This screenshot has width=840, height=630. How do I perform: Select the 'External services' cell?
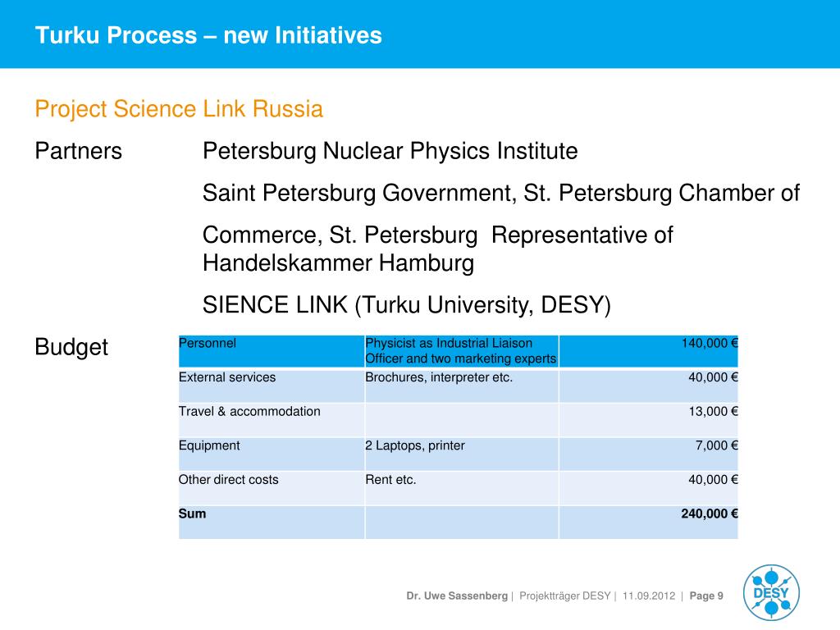(x=272, y=386)
